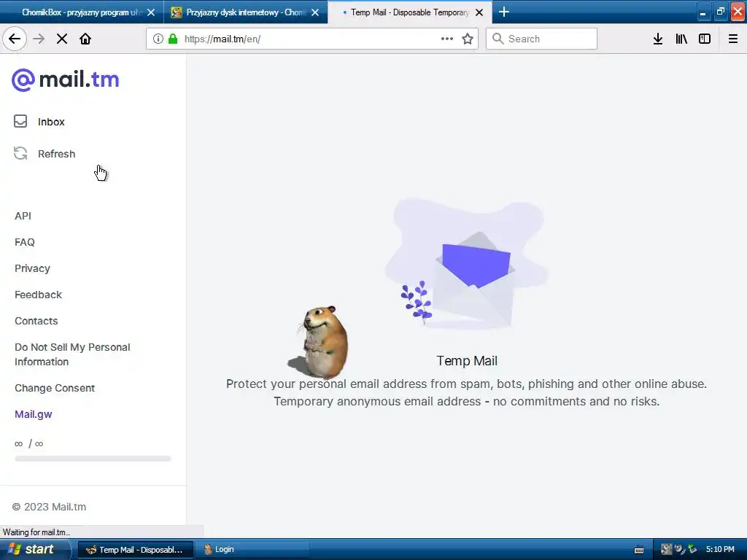
Task: Click the '∞ / ∞' quota text
Action: click(28, 443)
